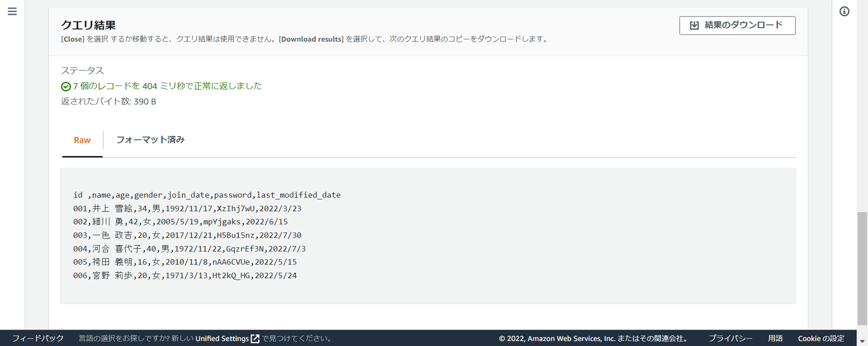The width and height of the screenshot is (868, 346).
Task: Click the クエリ結果 heading
Action: pos(88,25)
